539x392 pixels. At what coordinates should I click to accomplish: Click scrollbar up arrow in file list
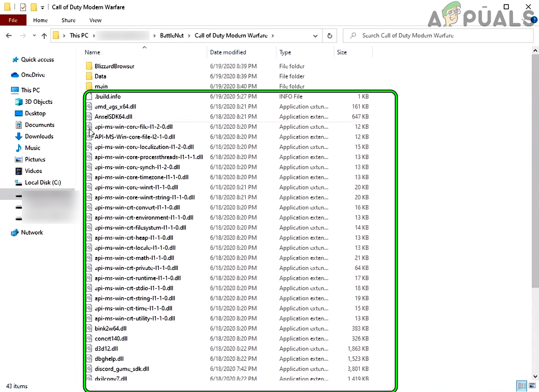pyautogui.click(x=535, y=50)
